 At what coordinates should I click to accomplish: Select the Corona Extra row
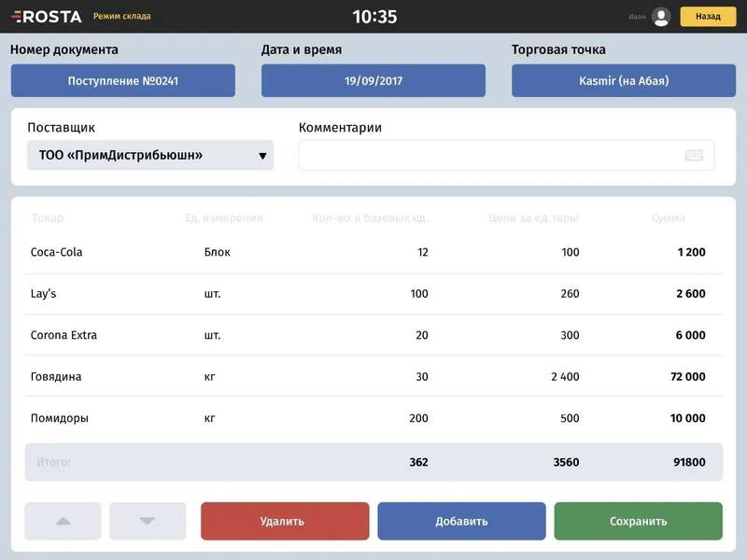374,335
